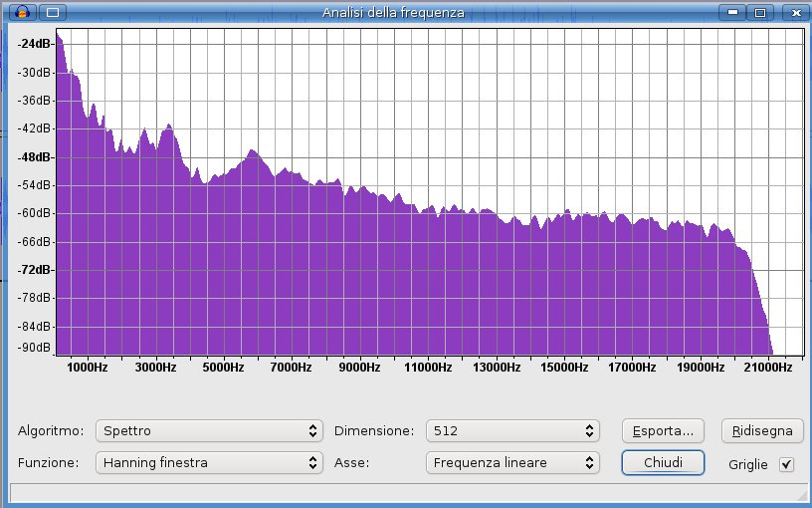812x508 pixels.
Task: Click the status bar field at bottom
Action: click(398, 492)
